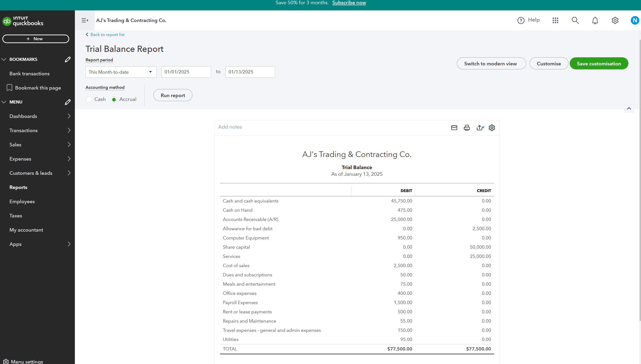The height and width of the screenshot is (364, 641).
Task: Collapse the report filter header panel
Action: pos(628,108)
